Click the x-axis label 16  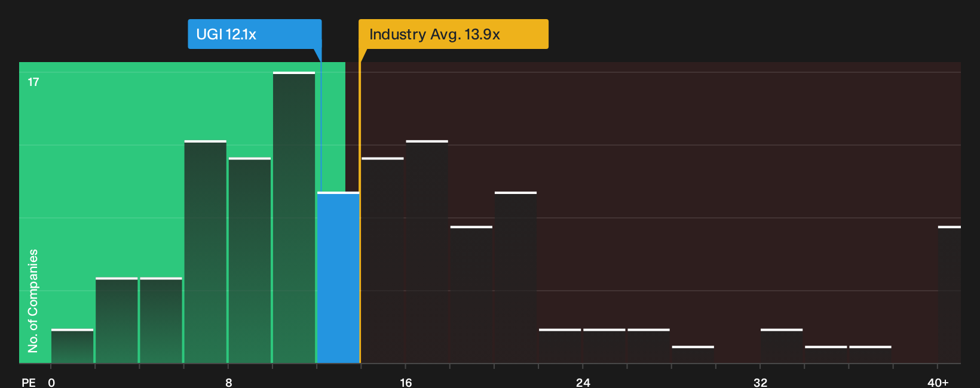(406, 382)
